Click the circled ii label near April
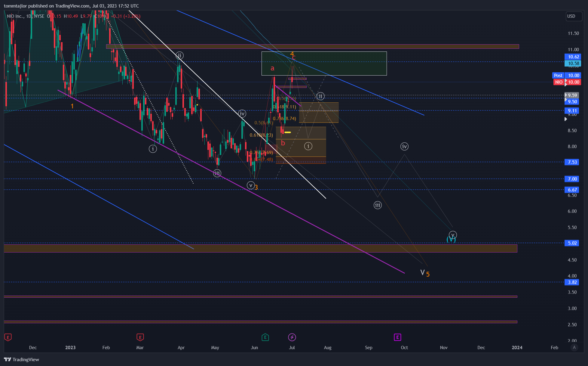The image size is (588, 366). [x=179, y=56]
